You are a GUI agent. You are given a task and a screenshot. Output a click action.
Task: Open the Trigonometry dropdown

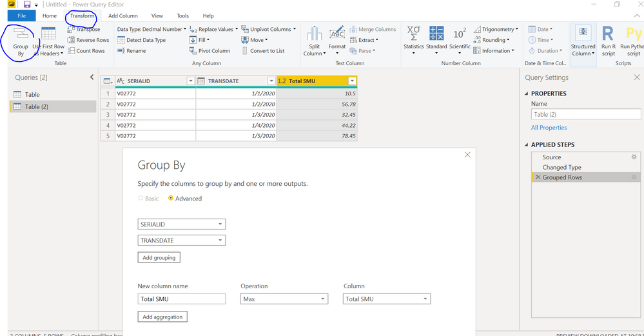point(496,29)
